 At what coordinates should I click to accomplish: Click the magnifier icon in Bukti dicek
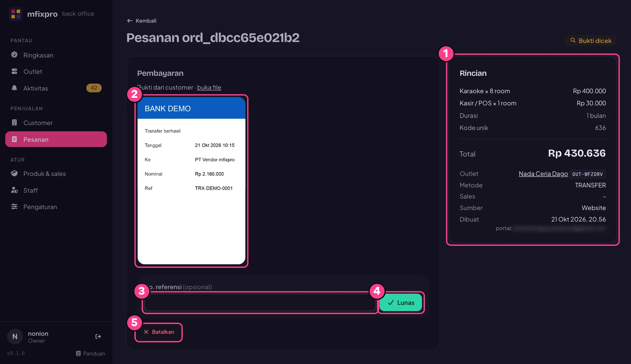click(x=573, y=40)
